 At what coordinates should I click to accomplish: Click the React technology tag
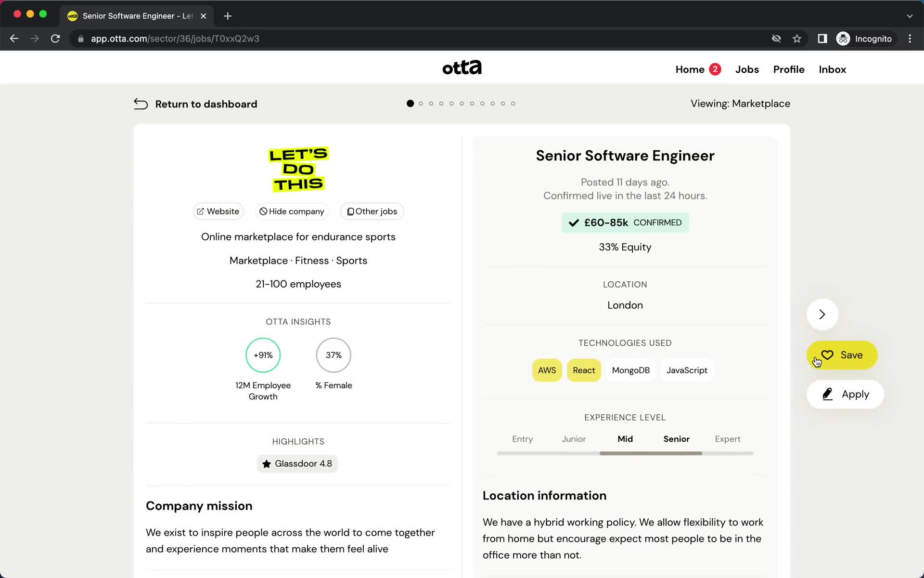[x=584, y=370]
